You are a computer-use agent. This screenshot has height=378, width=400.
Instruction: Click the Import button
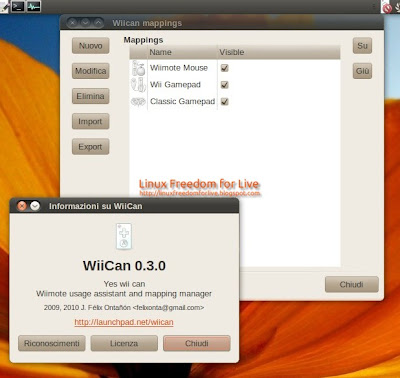click(90, 121)
